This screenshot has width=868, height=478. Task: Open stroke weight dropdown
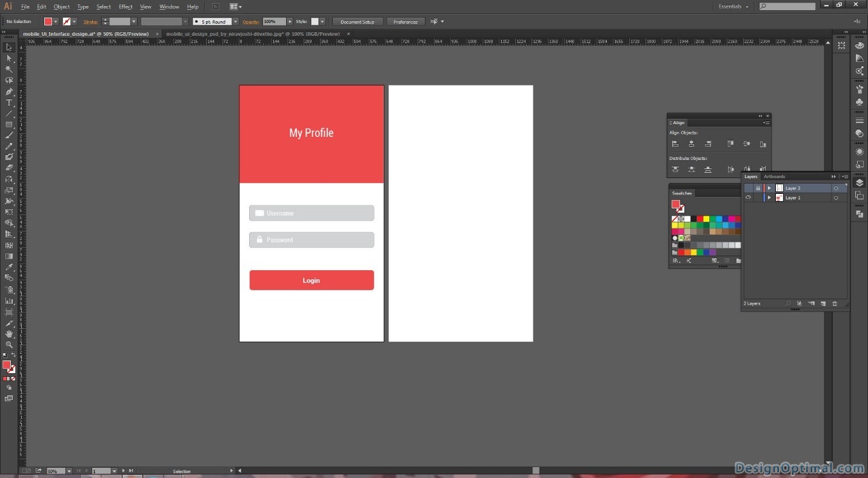(x=134, y=22)
